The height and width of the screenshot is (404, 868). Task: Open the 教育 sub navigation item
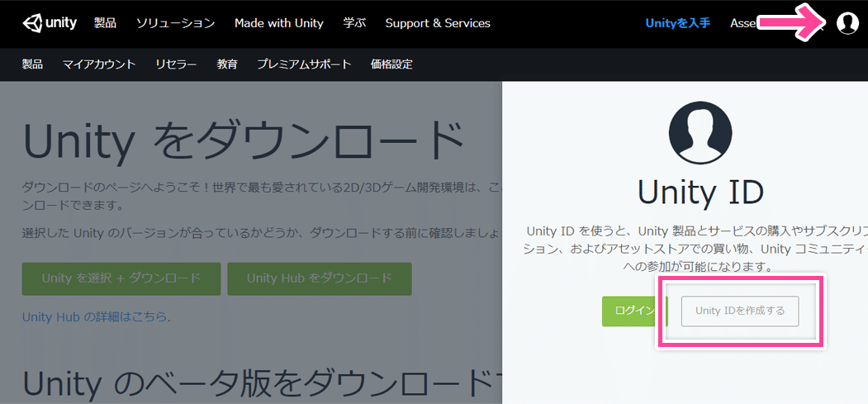[x=227, y=64]
